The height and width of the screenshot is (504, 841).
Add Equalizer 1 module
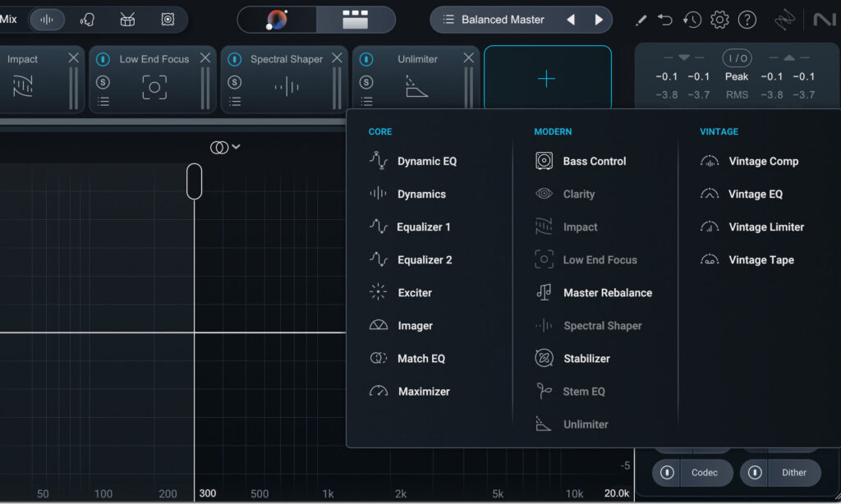pyautogui.click(x=411, y=227)
